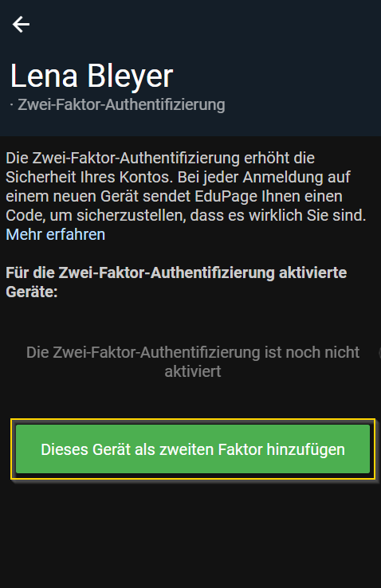
Task: Click the bold 'aktivierte Geräte' section heading
Action: pyautogui.click(x=176, y=282)
